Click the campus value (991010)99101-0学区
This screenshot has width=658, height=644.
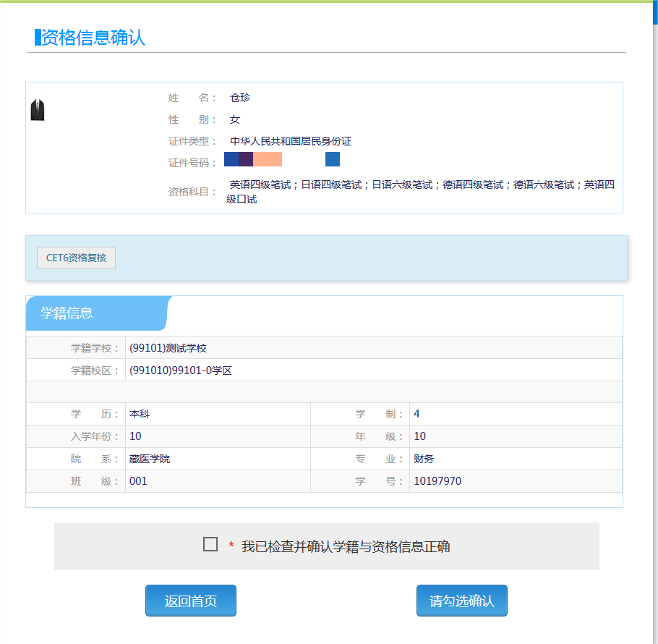coord(180,370)
